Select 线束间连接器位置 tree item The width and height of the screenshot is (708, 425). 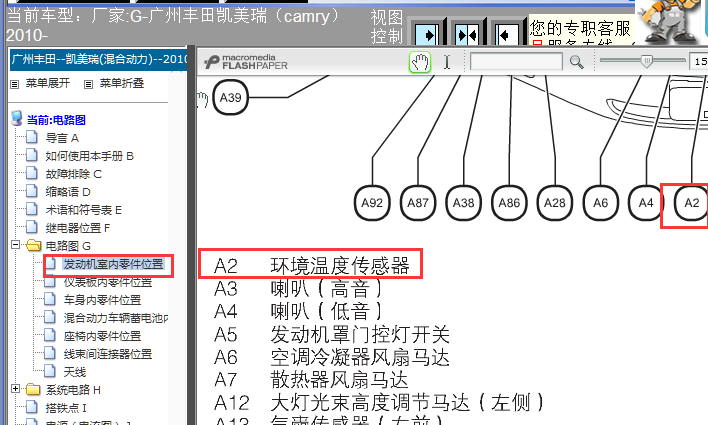point(108,355)
